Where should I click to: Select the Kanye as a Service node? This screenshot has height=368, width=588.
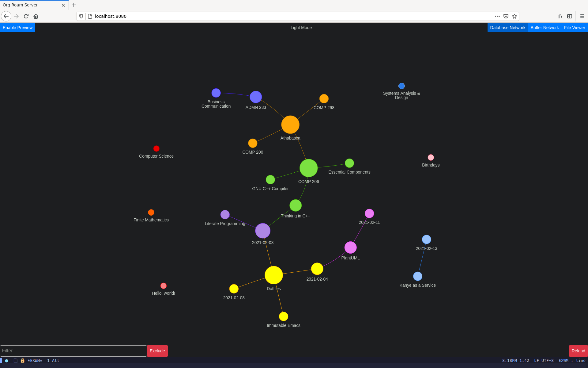417,276
